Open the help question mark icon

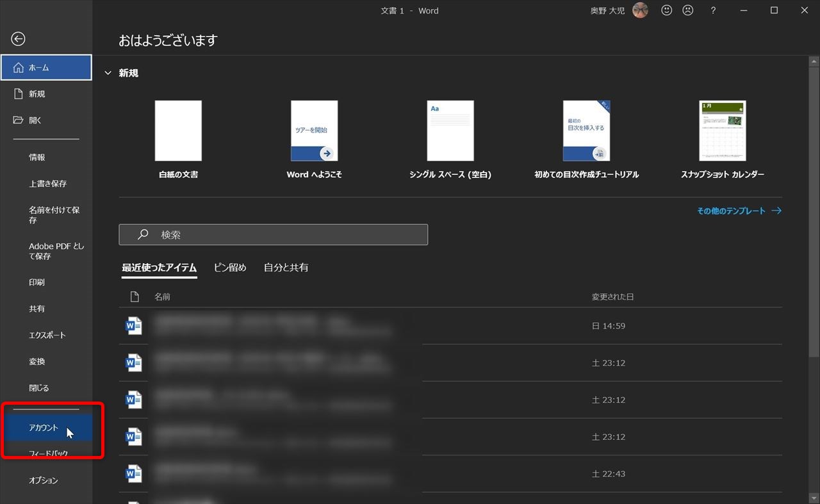(714, 11)
